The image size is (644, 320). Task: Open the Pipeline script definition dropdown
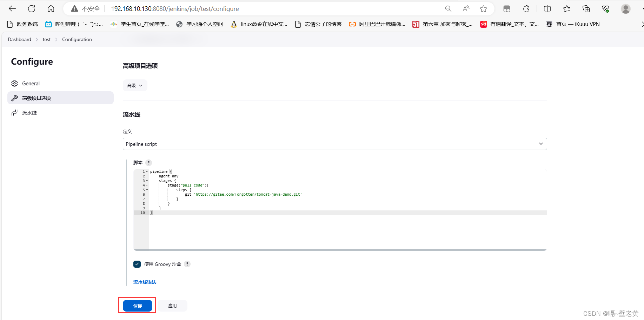pyautogui.click(x=335, y=144)
